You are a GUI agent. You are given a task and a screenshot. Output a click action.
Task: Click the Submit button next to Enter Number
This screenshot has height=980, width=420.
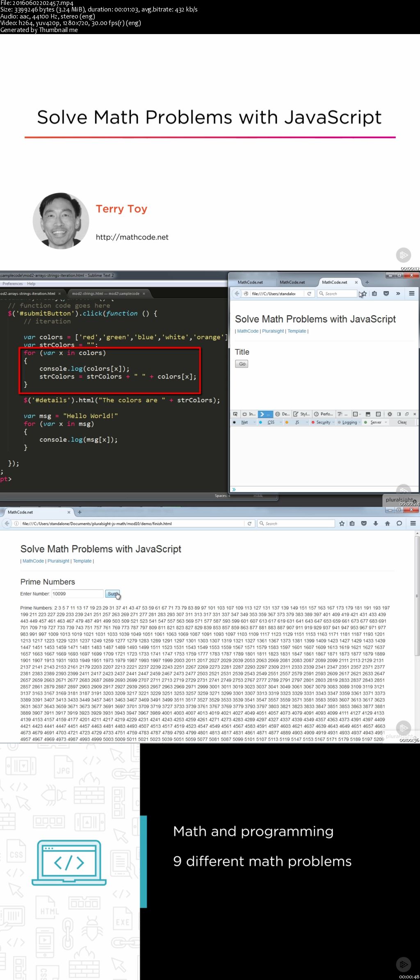(x=112, y=594)
